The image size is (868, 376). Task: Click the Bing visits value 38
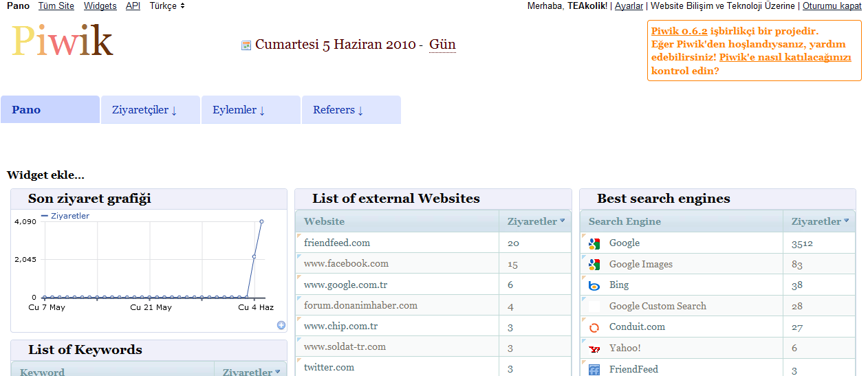click(x=797, y=285)
